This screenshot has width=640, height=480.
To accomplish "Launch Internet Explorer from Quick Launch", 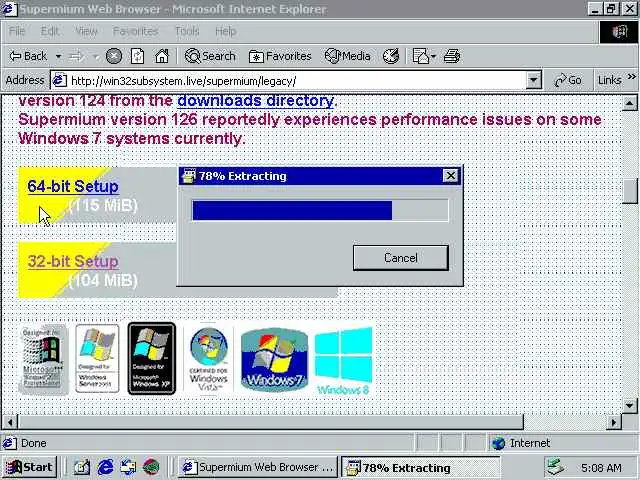I will coord(105,467).
